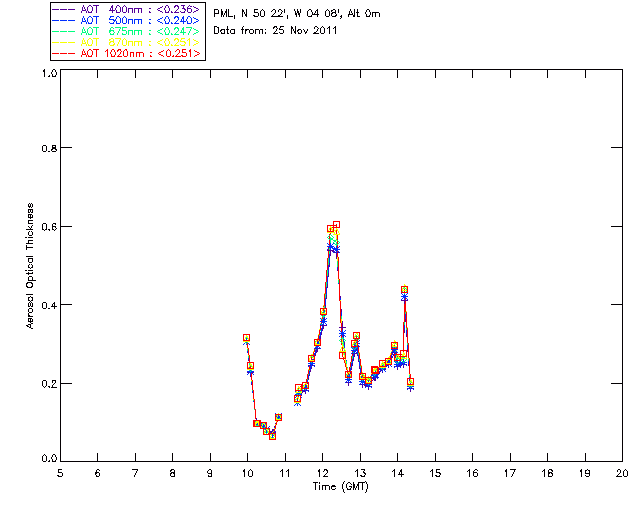640x512 pixels.
Task: Click x-axis tick label 17
Action: pos(510,474)
